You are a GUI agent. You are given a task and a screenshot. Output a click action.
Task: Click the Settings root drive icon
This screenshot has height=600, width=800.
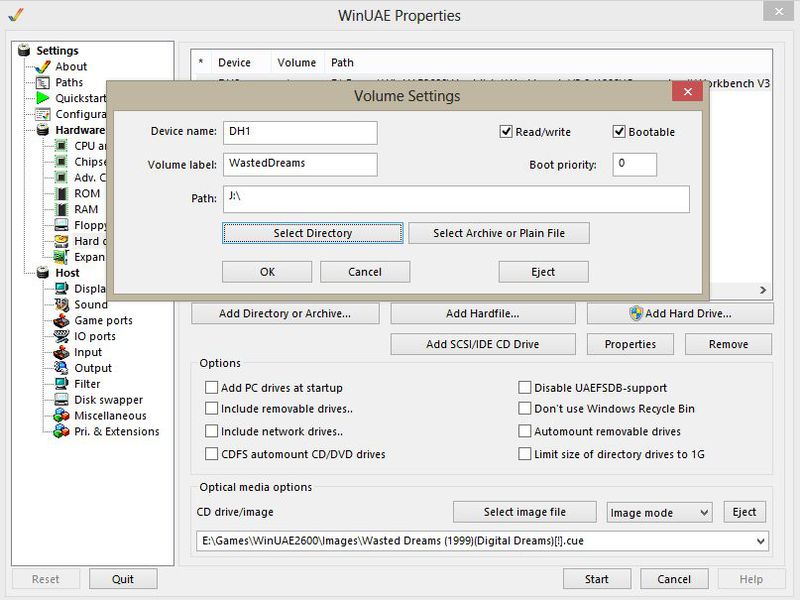24,50
